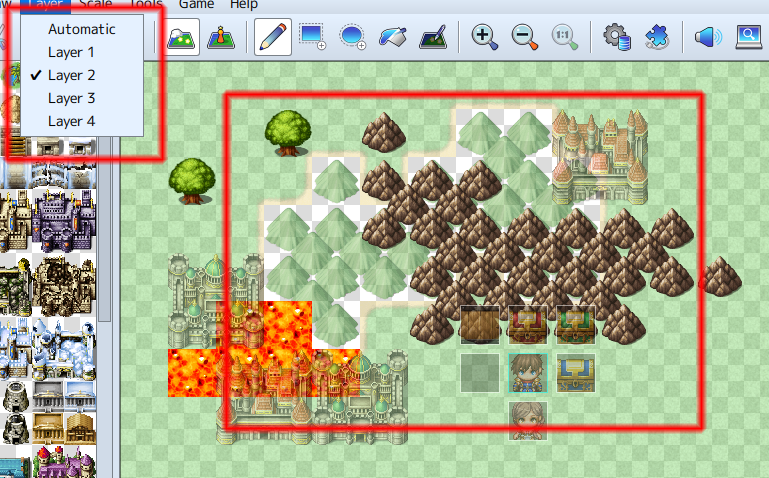Image resolution: width=769 pixels, height=478 pixels.
Task: Click the lone mountain at map's right edge
Action: coord(719,277)
